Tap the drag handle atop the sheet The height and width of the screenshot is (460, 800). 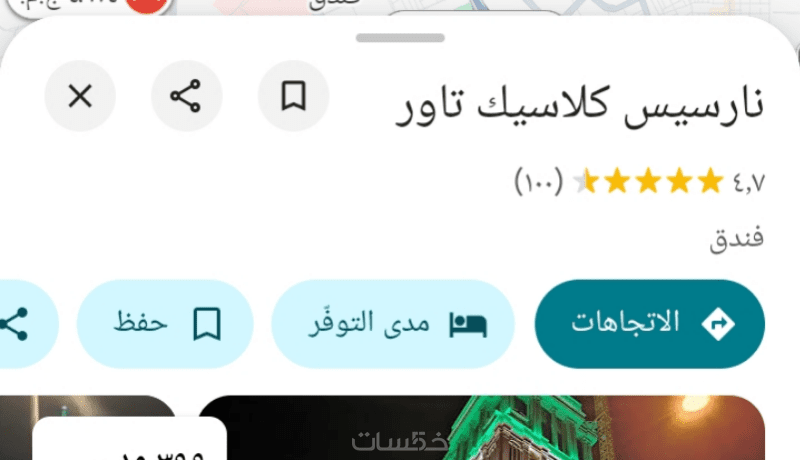pyautogui.click(x=400, y=38)
